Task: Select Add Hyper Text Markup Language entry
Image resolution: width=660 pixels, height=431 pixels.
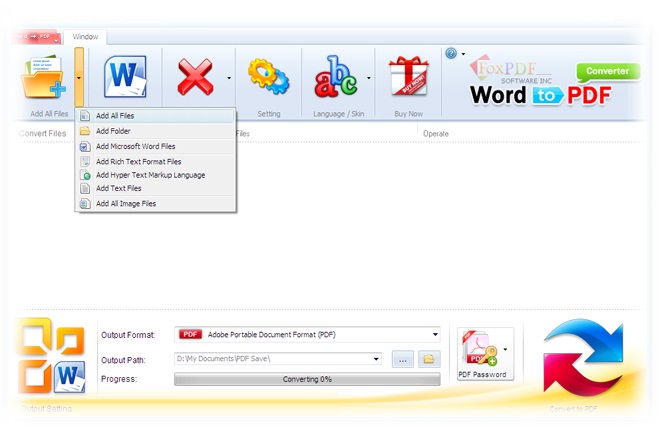Action: (155, 175)
